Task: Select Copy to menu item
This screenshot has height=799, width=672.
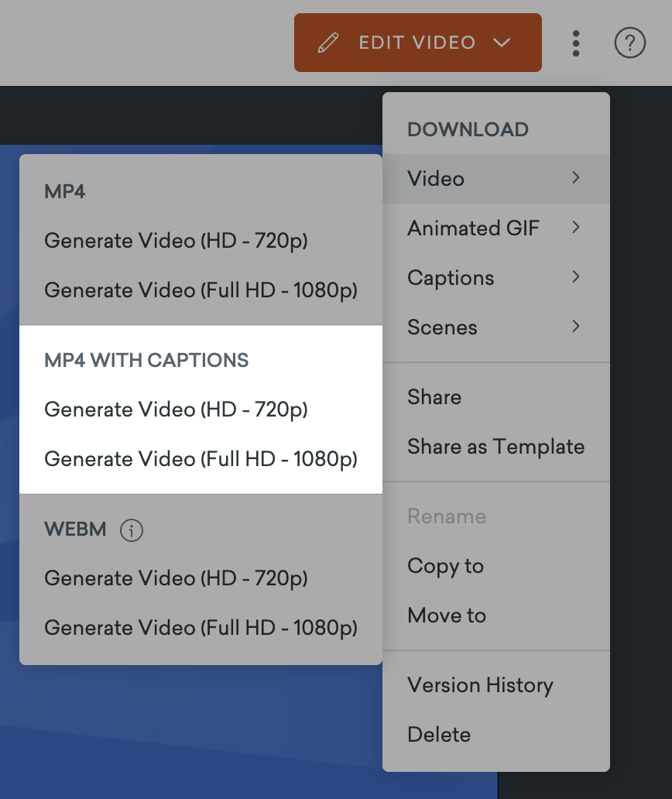Action: click(496, 566)
